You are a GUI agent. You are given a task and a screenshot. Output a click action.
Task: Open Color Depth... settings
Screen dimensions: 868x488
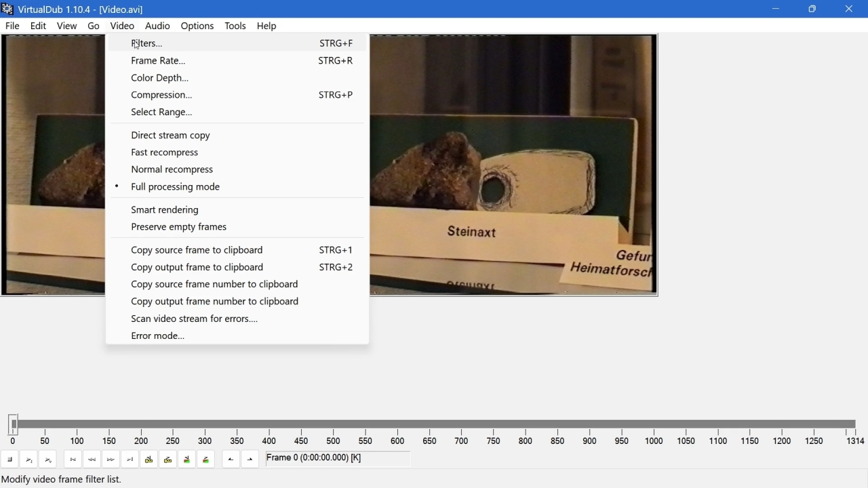237,78
